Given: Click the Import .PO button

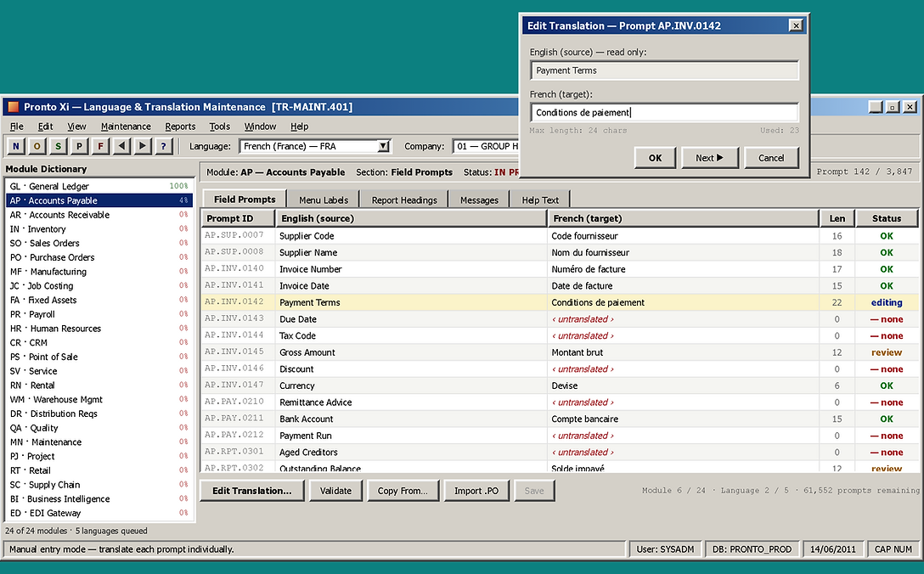Looking at the screenshot, I should click(x=476, y=490).
